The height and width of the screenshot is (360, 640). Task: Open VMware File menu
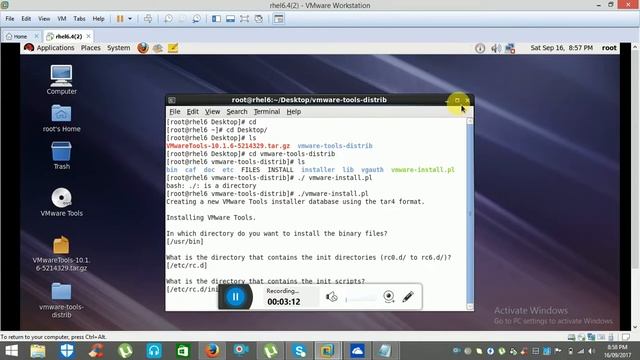tap(10, 19)
